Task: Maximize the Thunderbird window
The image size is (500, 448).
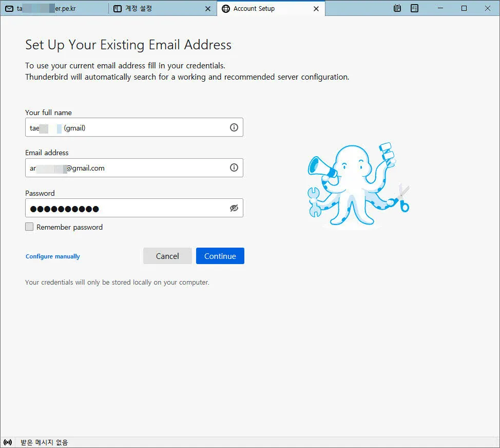Action: 464,8
